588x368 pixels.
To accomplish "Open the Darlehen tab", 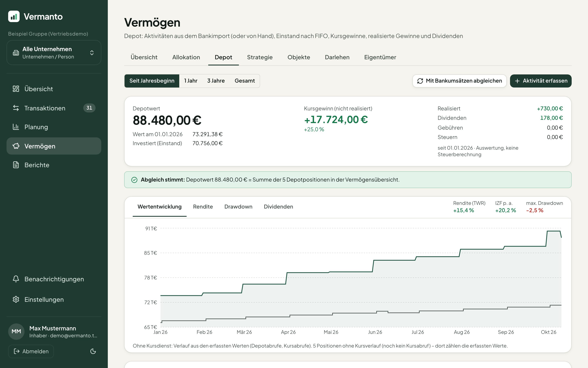I will [337, 57].
